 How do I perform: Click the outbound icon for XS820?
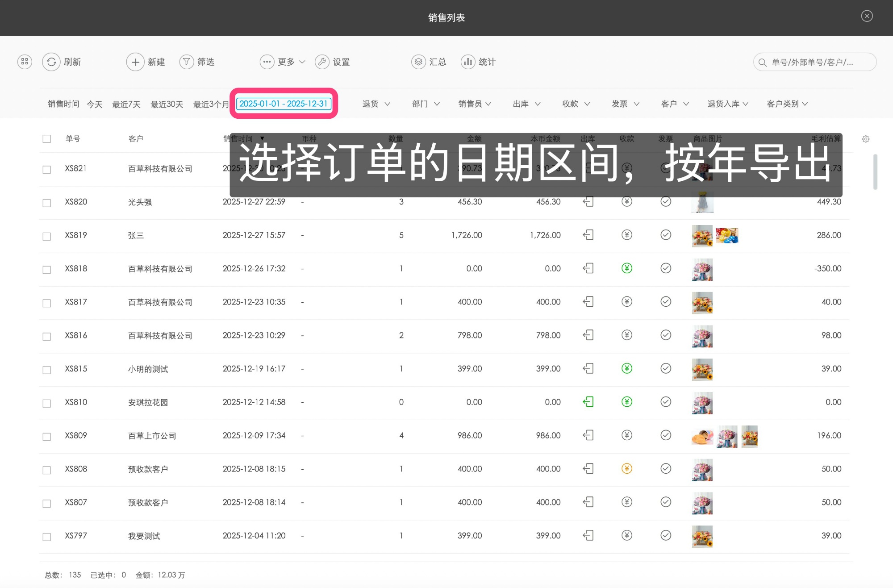tap(588, 201)
